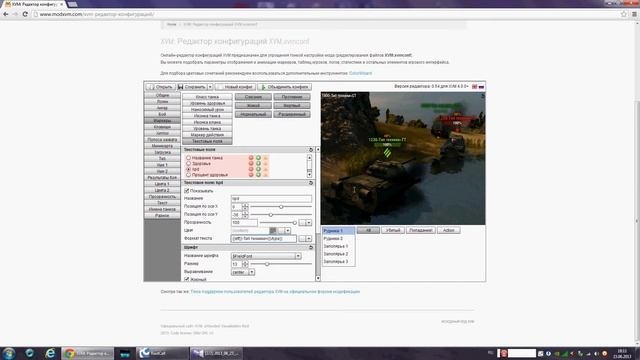The height and width of the screenshot is (360, 640).
Task: Launch Internet Explorer from the taskbar
Action: click(x=50, y=353)
